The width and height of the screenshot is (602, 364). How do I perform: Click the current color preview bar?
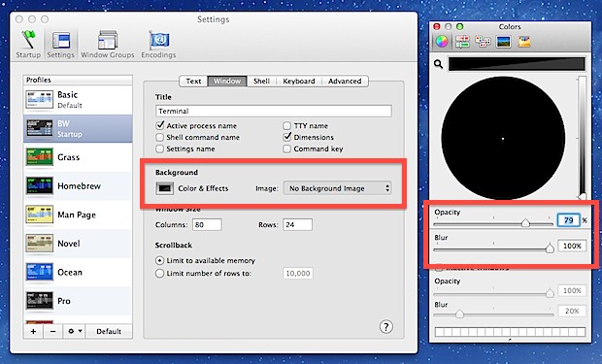coord(517,64)
